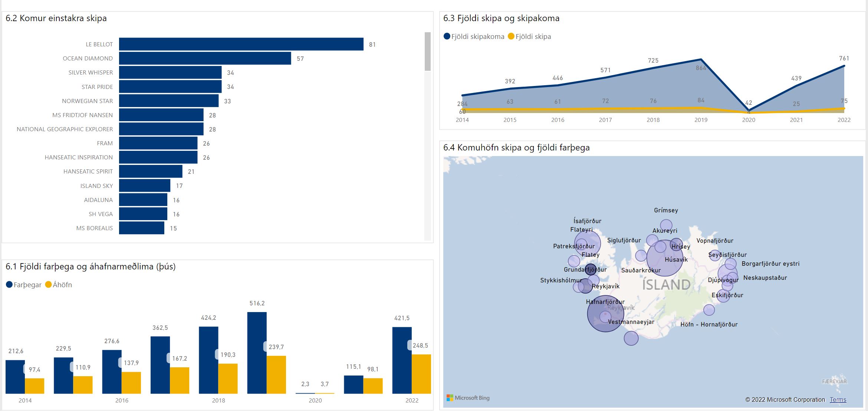Click the Fjöldi skipa legend dot

click(x=511, y=36)
